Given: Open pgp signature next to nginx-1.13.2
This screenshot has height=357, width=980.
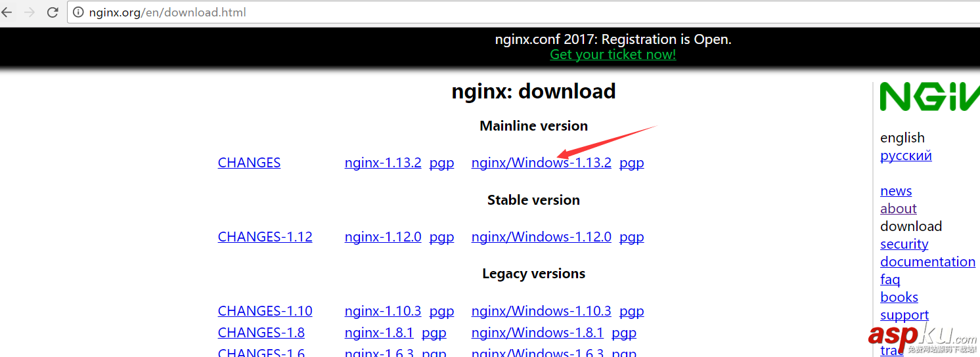Looking at the screenshot, I should [x=441, y=163].
